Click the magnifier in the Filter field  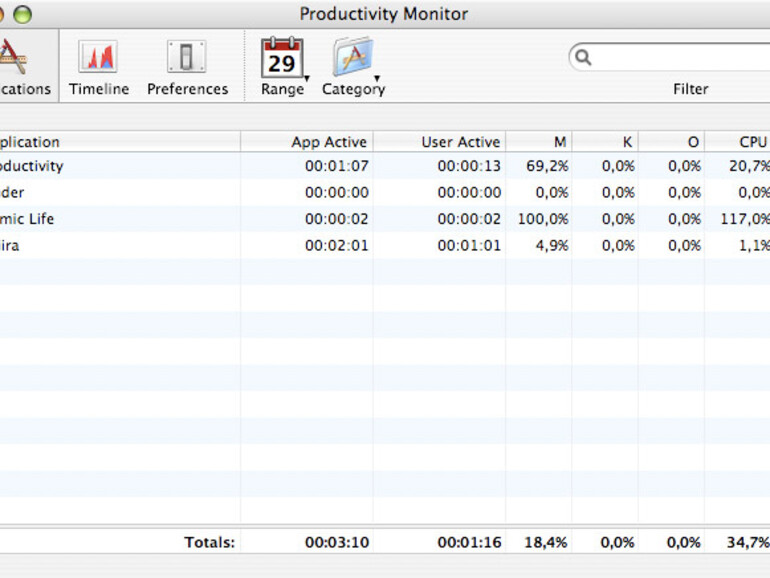coord(584,58)
